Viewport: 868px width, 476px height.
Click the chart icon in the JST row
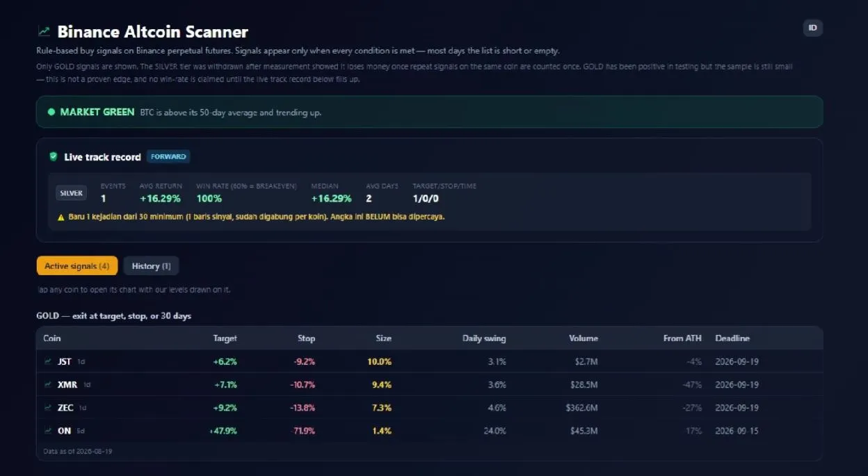(48, 361)
